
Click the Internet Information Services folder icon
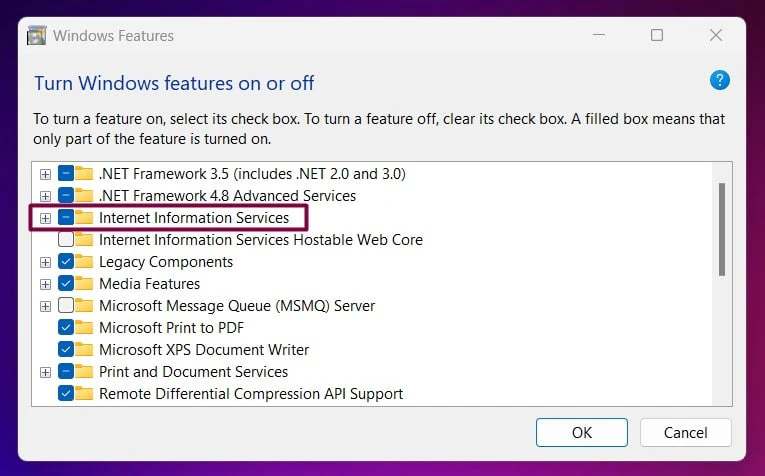pyautogui.click(x=84, y=218)
